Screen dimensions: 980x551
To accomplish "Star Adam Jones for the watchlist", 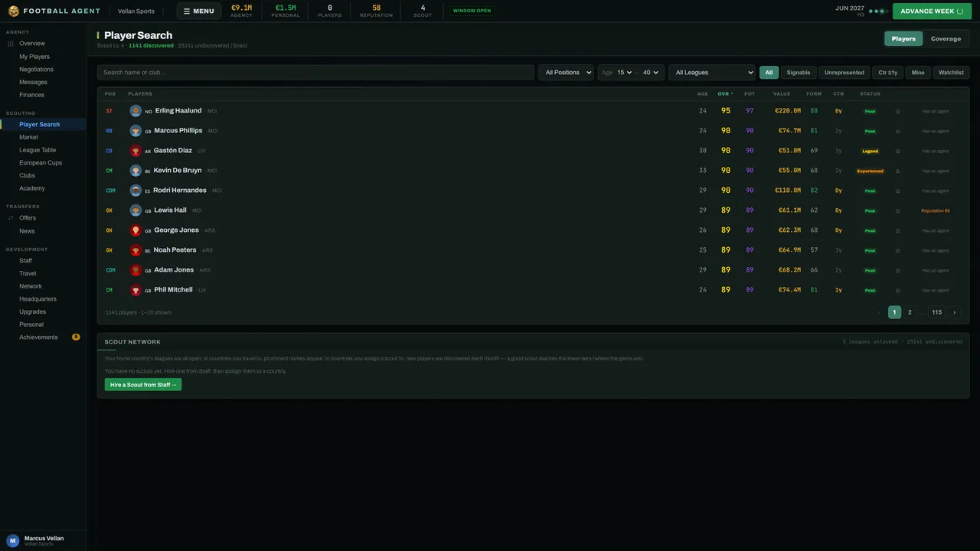I will [898, 270].
